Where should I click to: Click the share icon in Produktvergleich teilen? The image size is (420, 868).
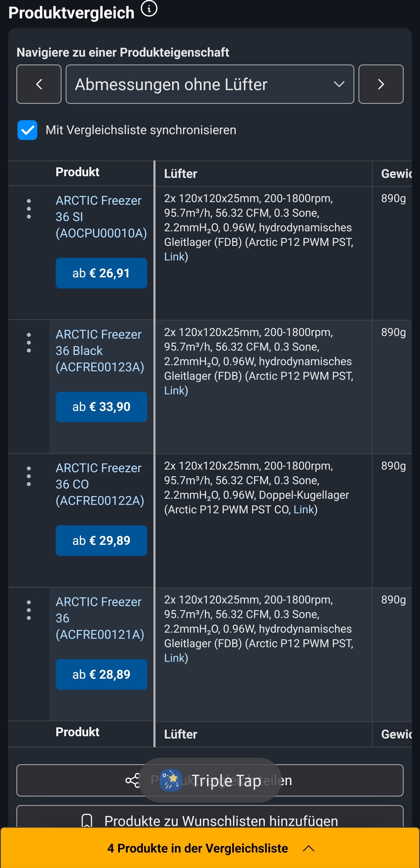132,780
